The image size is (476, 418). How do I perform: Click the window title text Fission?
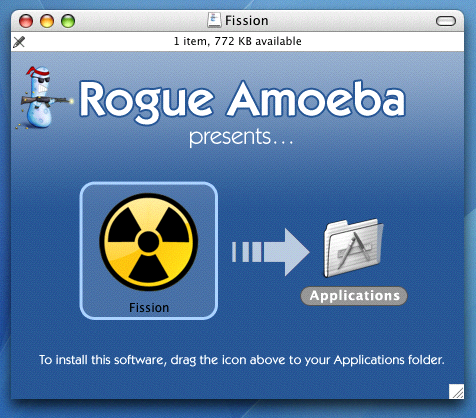click(247, 21)
